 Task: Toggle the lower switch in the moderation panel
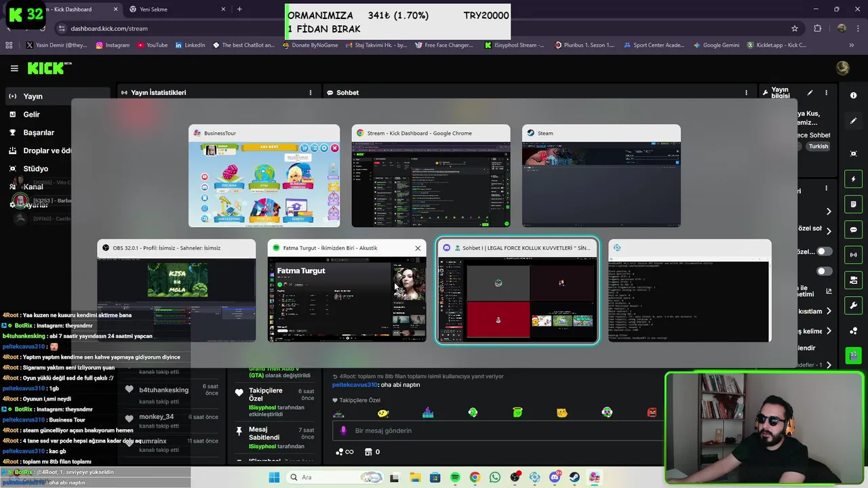[x=824, y=271]
